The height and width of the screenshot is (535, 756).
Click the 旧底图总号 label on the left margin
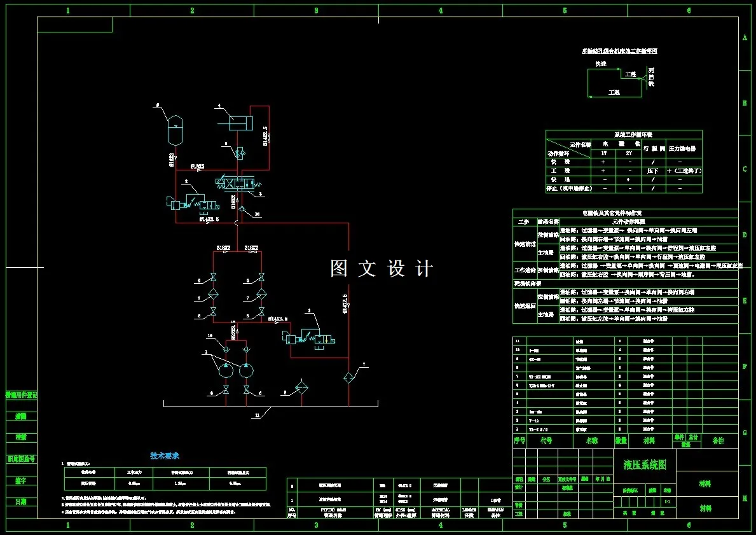pyautogui.click(x=21, y=459)
